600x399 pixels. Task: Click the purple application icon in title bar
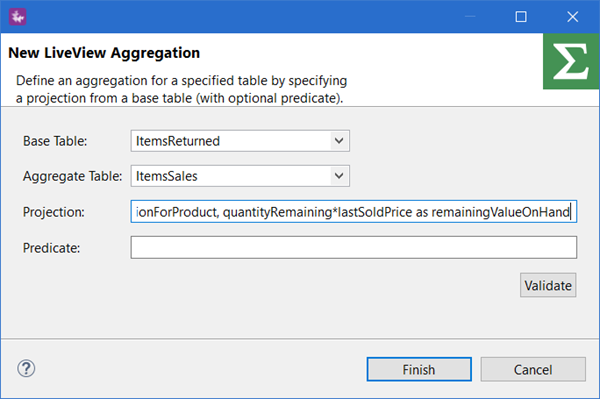tap(18, 17)
